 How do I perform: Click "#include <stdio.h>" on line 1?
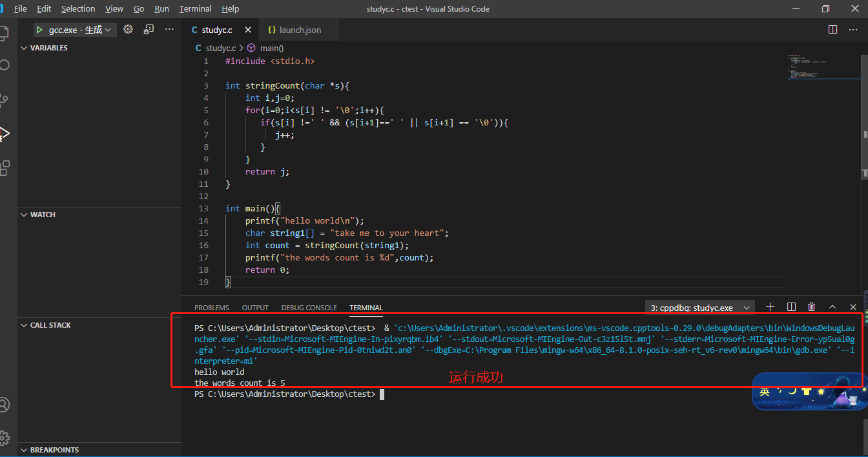point(270,61)
